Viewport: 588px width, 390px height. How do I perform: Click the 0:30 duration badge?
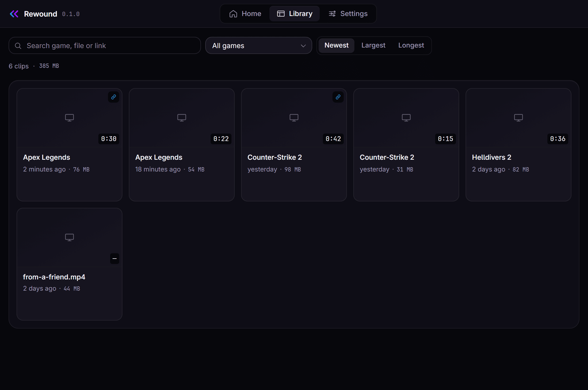(109, 139)
